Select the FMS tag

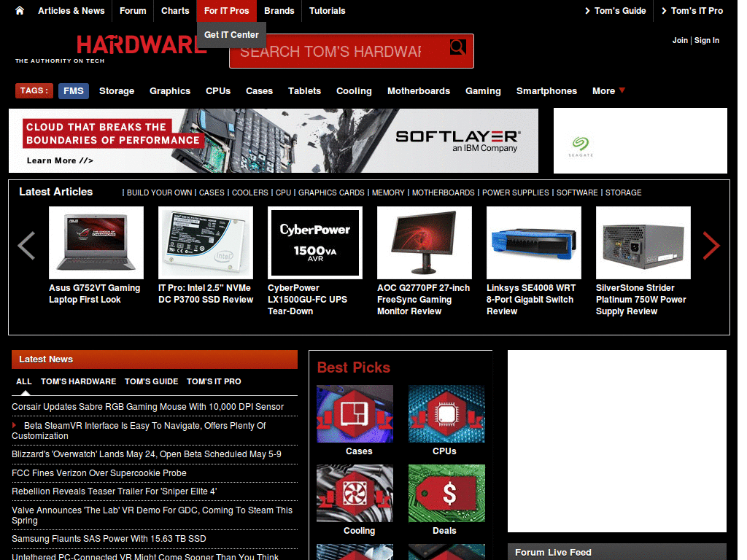(74, 91)
